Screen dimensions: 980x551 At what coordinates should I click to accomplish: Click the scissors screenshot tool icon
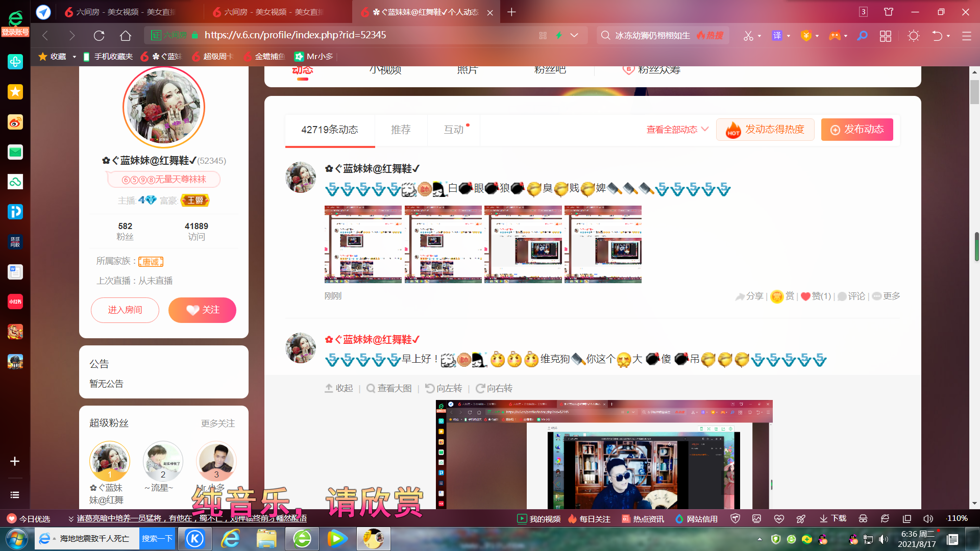pyautogui.click(x=748, y=35)
